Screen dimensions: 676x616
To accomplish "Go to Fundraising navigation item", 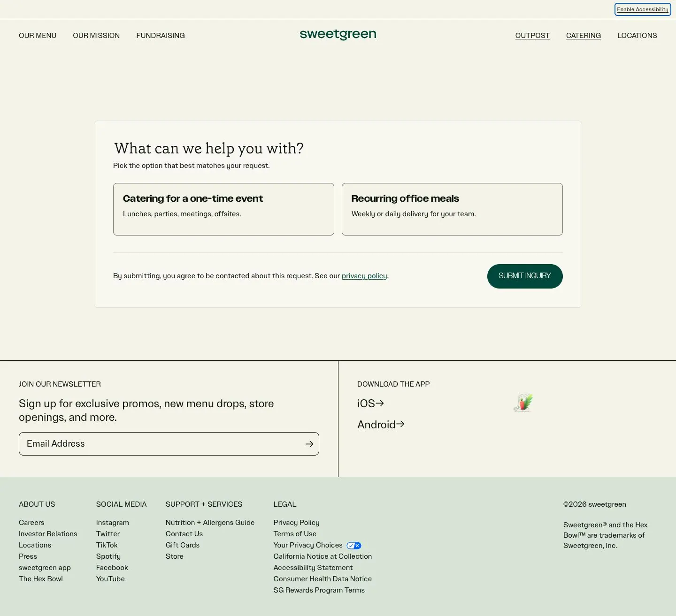I will tap(161, 36).
